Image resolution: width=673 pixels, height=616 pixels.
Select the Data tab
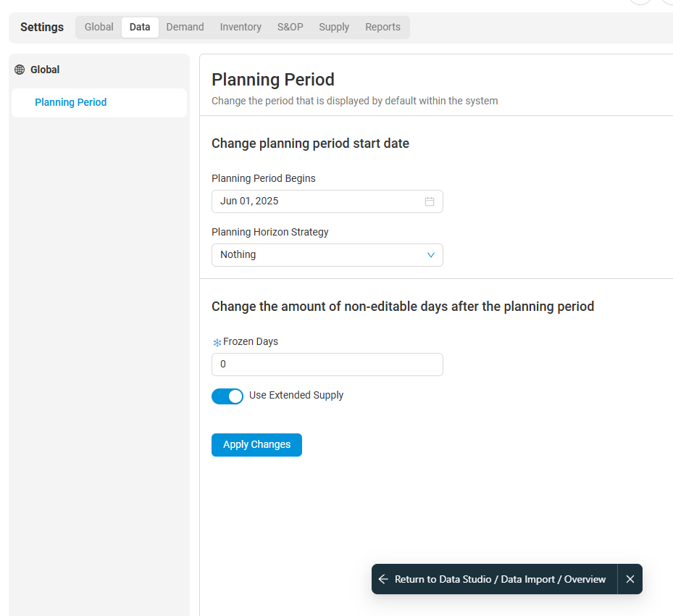tap(140, 27)
